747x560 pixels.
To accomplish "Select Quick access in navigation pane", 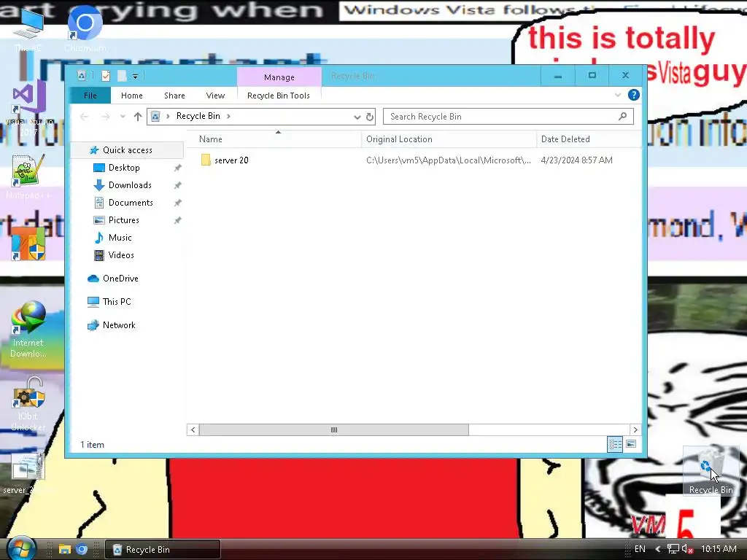I will click(127, 150).
